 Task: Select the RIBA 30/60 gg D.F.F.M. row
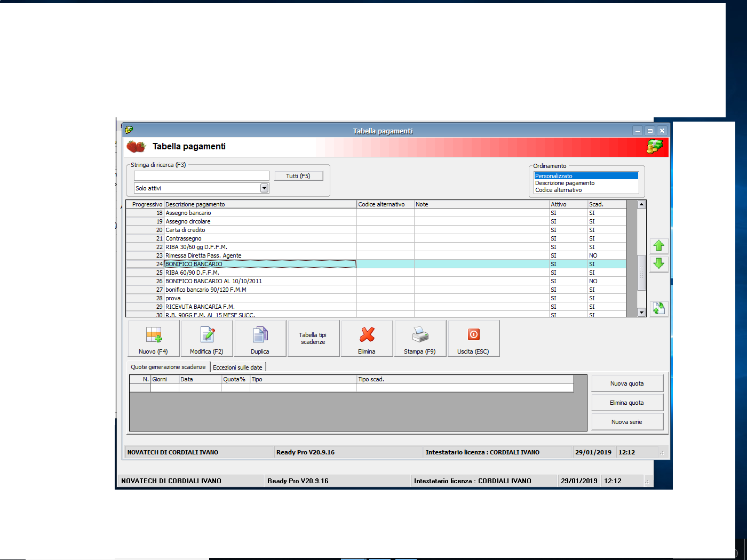(x=376, y=247)
